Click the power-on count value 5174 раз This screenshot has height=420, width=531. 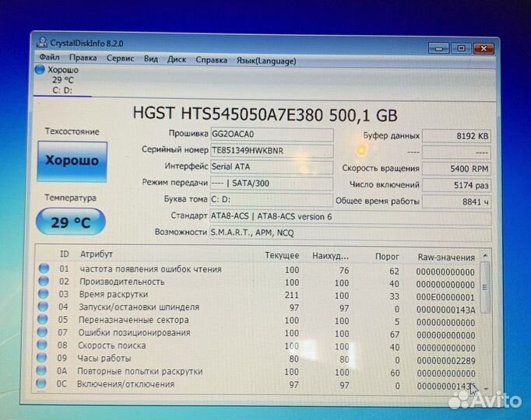pos(456,185)
